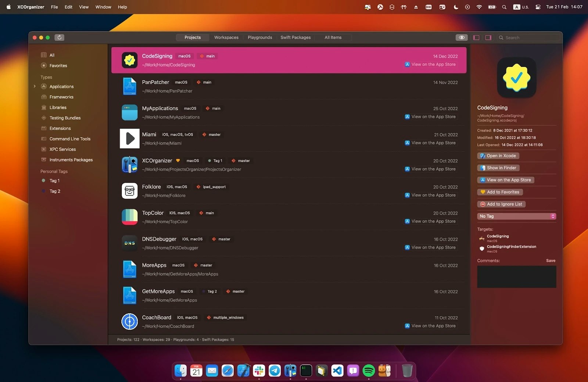Screen dimensions: 588x382
Task: Toggle the left sidebar panel button
Action: 476,38
